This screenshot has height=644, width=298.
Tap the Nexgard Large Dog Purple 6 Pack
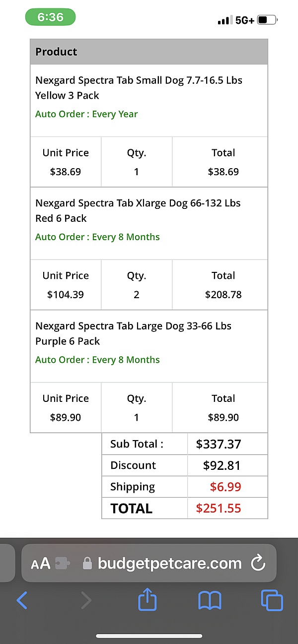click(x=133, y=333)
